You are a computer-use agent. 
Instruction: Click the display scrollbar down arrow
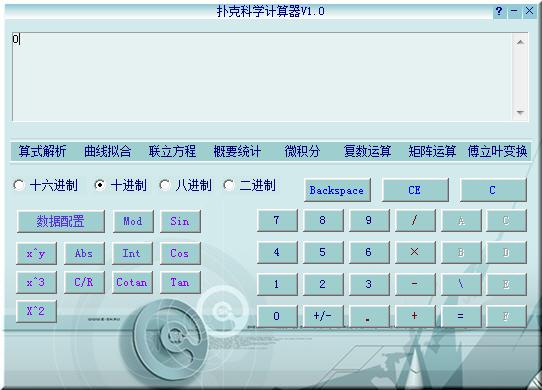[x=520, y=112]
